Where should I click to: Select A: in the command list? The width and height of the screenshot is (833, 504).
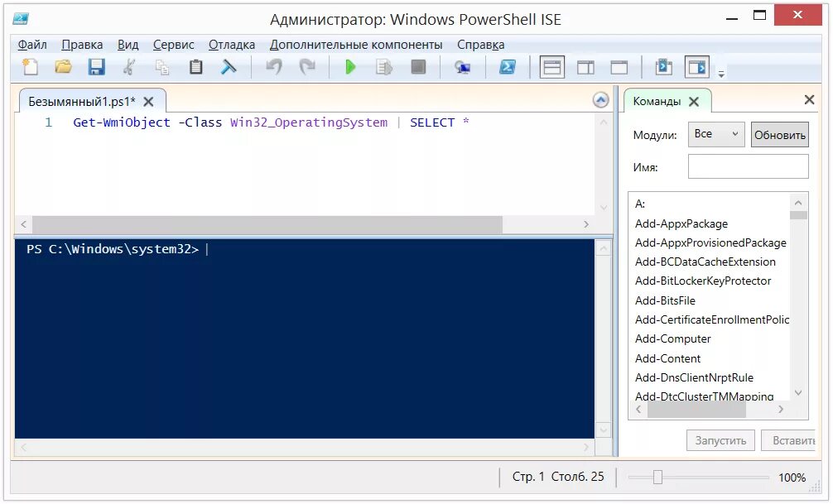tap(640, 204)
